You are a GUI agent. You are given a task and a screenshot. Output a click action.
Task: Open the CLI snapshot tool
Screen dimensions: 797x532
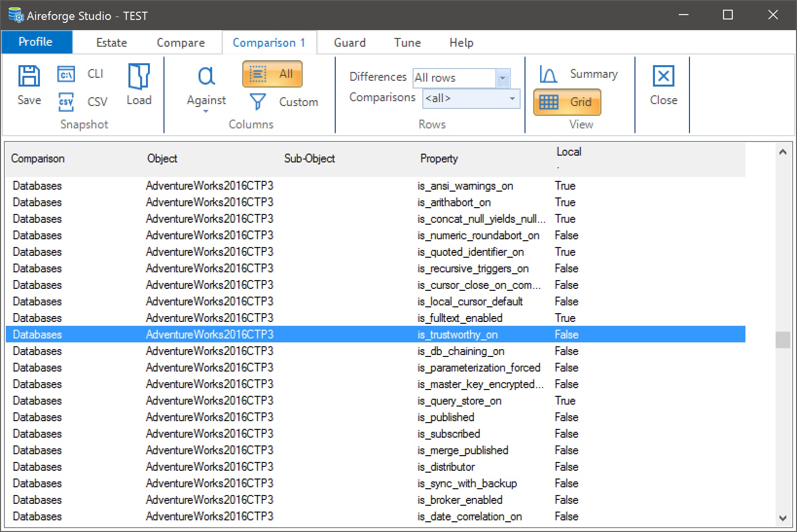pyautogui.click(x=66, y=74)
